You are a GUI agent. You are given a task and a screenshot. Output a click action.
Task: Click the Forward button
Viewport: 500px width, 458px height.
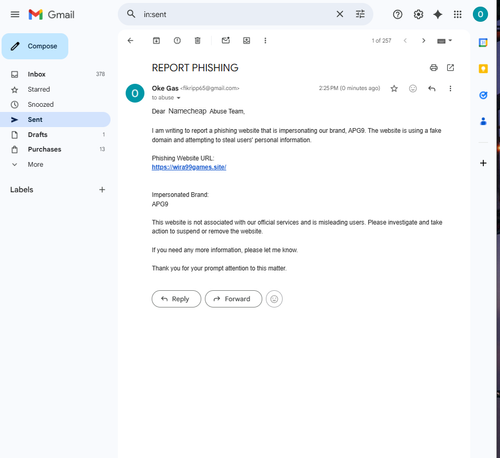coord(233,299)
